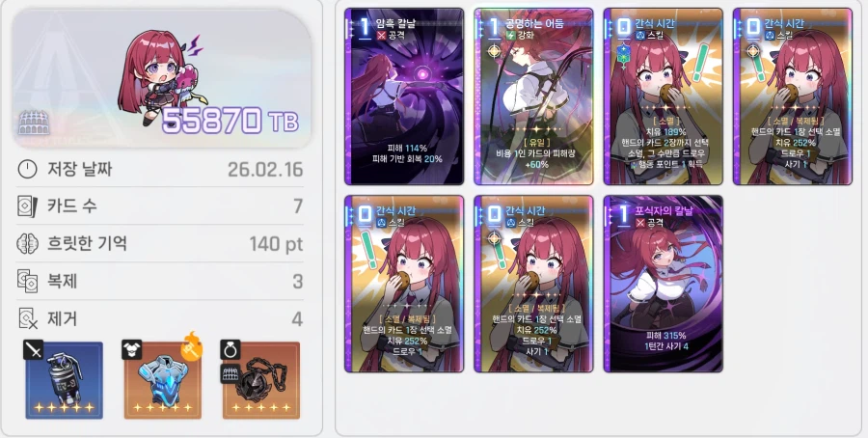Click the flame badge on the armor item
This screenshot has height=438, width=868.
192,346
